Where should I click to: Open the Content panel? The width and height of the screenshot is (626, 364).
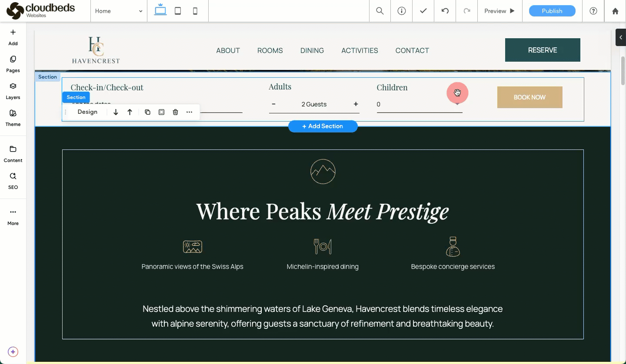coord(13,154)
